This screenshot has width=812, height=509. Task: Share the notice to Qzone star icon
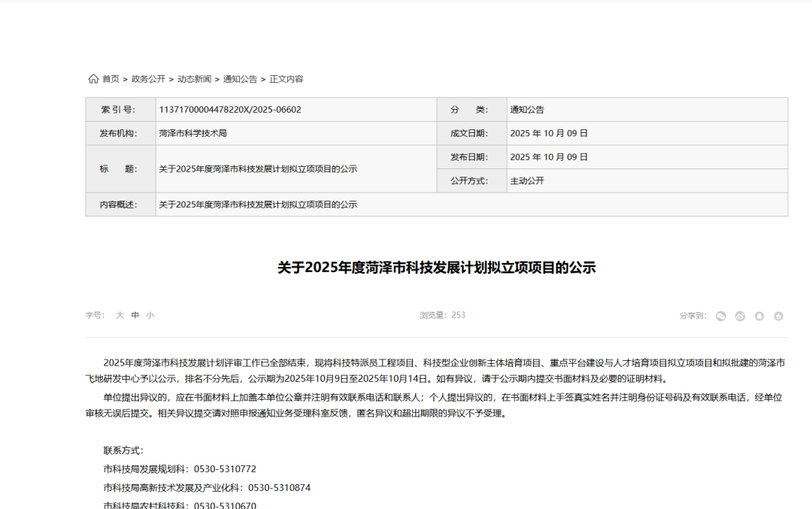point(778,316)
